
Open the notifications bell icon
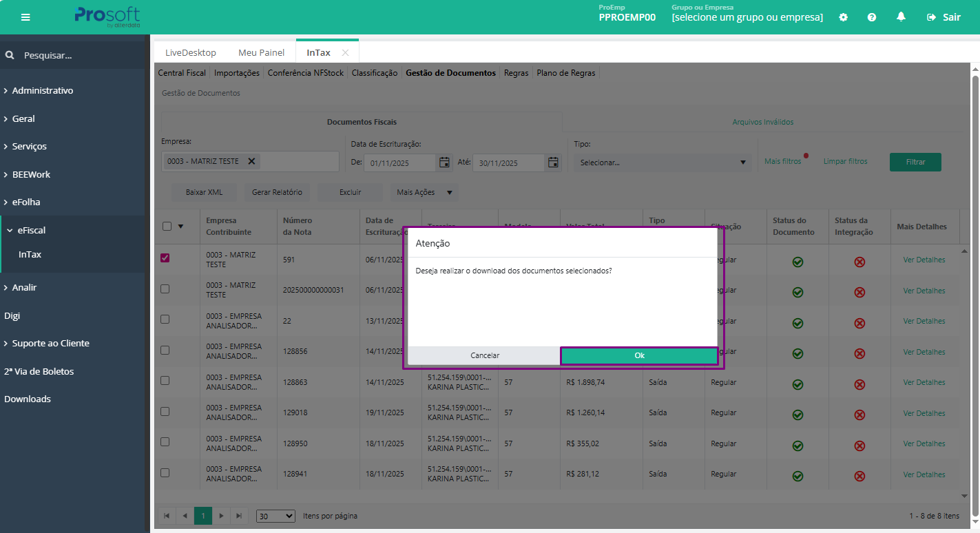pos(901,17)
